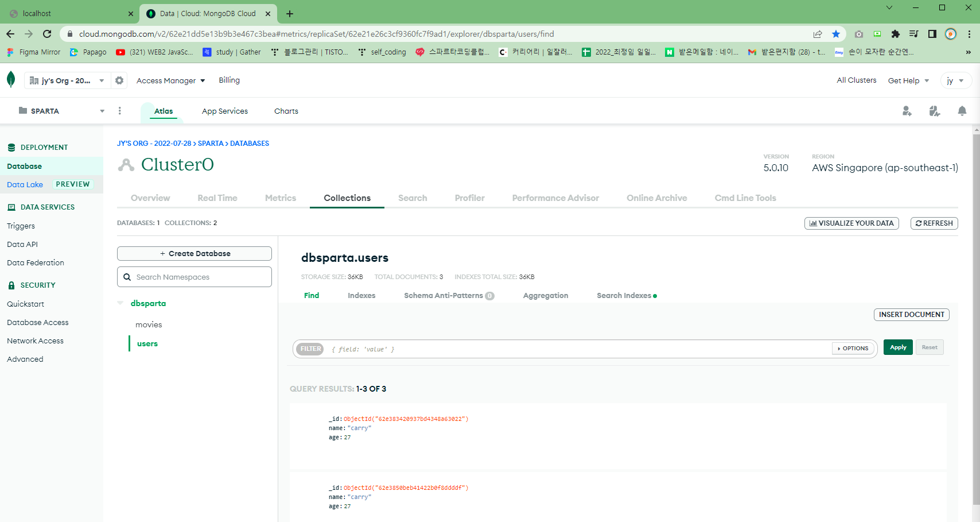Switch to Aggregation sub-tab
980x522 pixels.
pos(546,296)
